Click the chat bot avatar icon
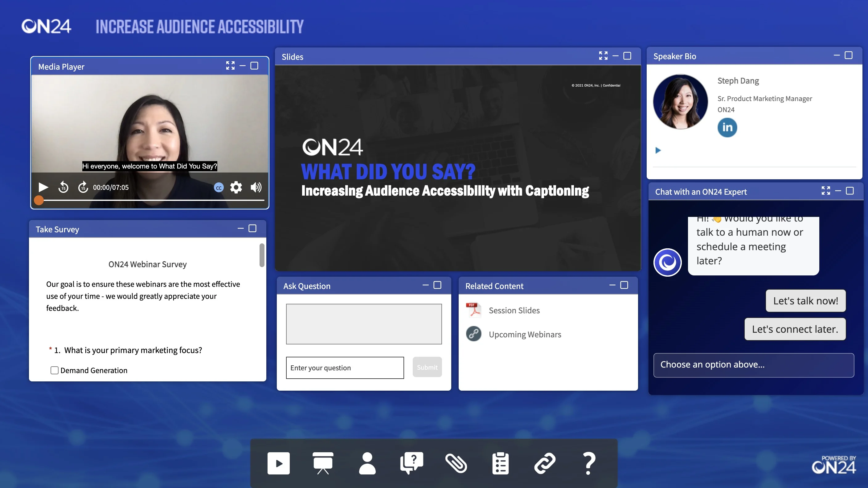The width and height of the screenshot is (868, 488). (x=668, y=262)
